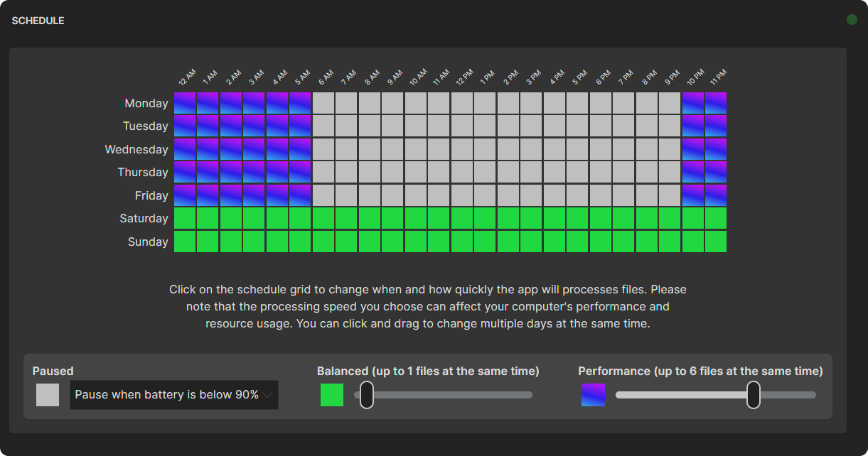Select the Performance gradient color swatch

(593, 394)
